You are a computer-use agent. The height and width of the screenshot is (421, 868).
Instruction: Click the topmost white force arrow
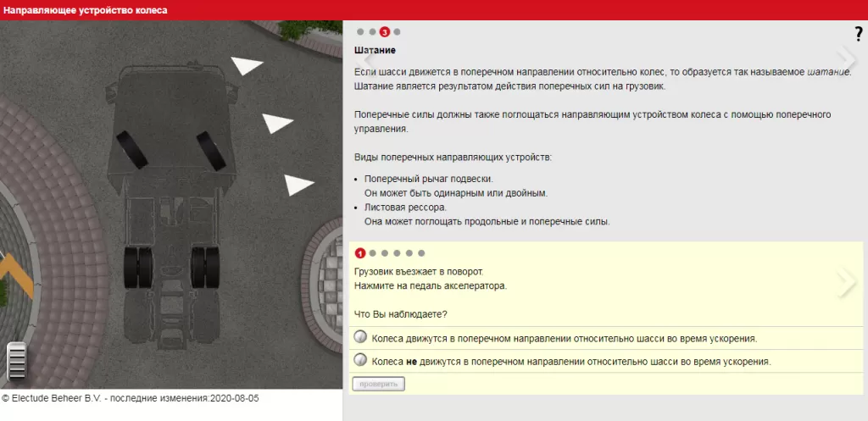coord(247,64)
